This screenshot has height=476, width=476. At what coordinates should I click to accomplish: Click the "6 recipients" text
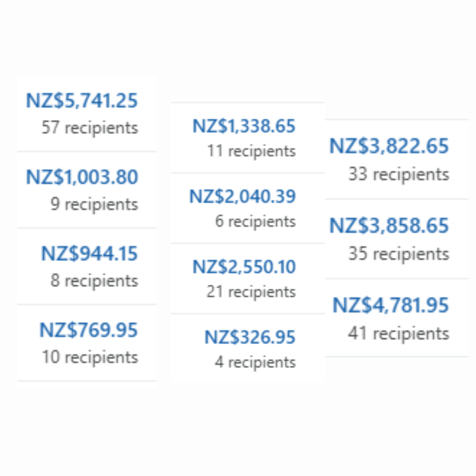pyautogui.click(x=255, y=221)
